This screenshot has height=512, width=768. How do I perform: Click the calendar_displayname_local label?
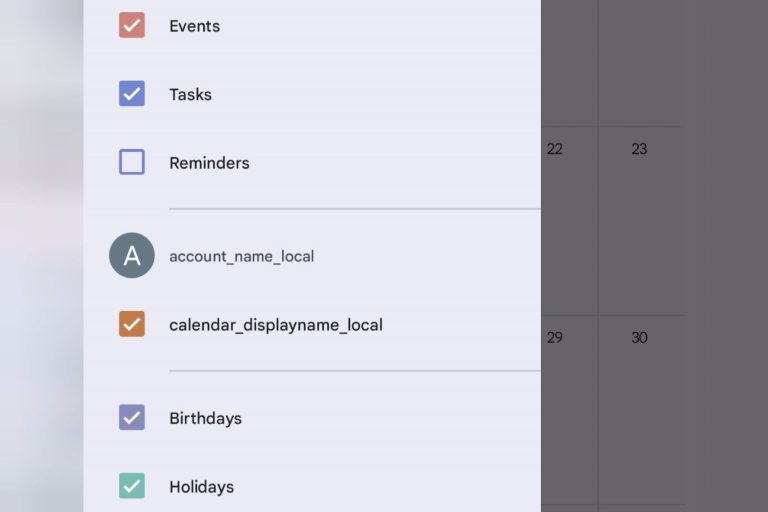pos(275,325)
